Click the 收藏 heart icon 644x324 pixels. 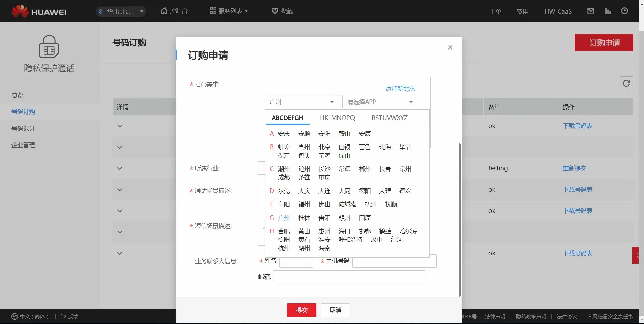click(x=275, y=11)
